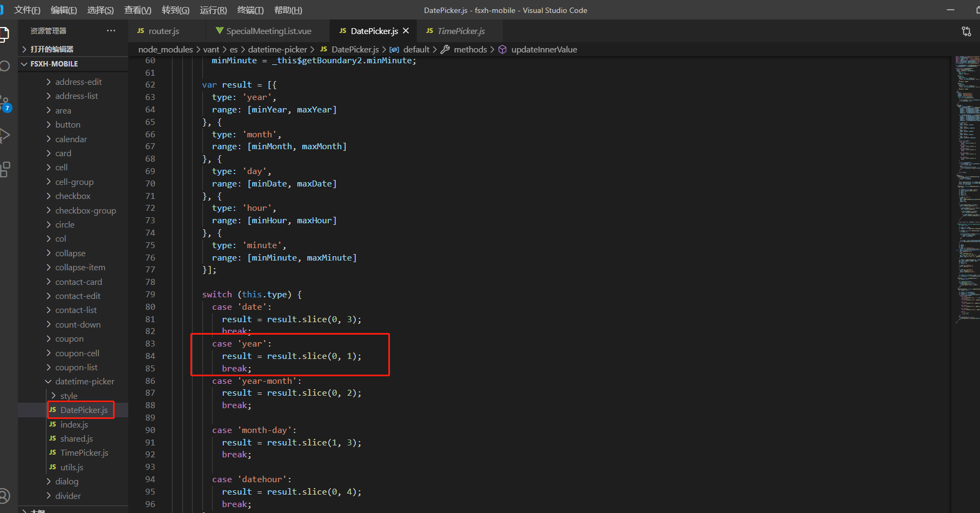Open the 转到(G) menu

pos(176,10)
